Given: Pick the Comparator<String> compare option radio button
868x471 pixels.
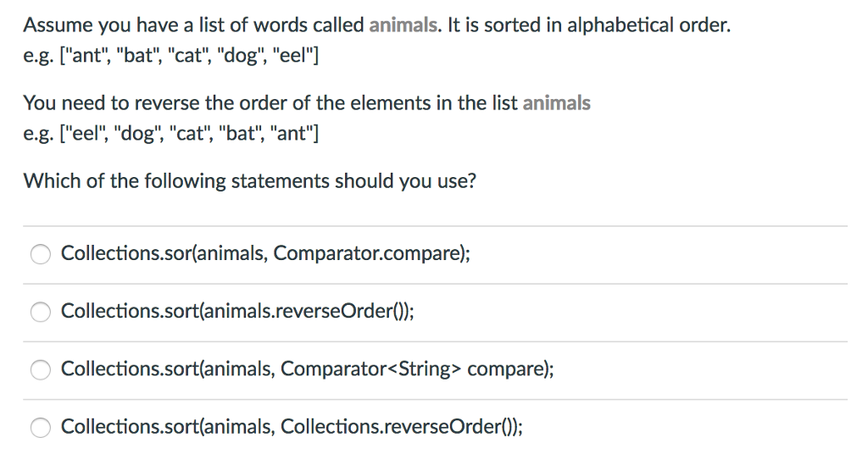Looking at the screenshot, I should pyautogui.click(x=41, y=369).
